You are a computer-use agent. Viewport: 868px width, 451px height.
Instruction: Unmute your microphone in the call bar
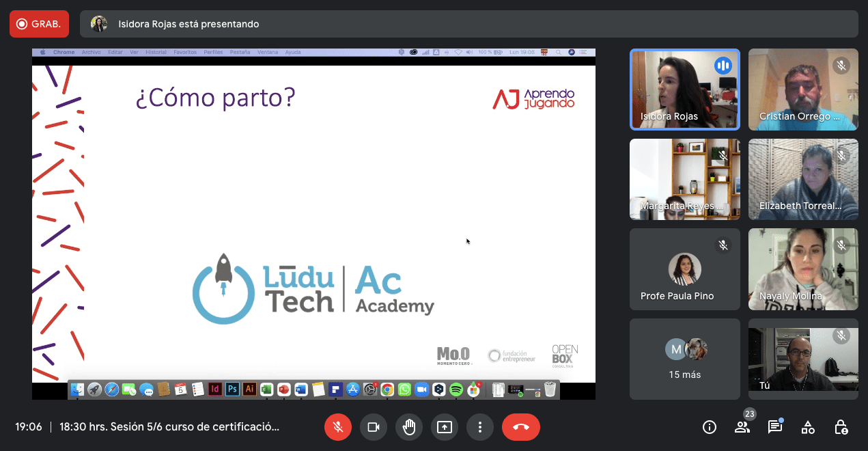(337, 427)
